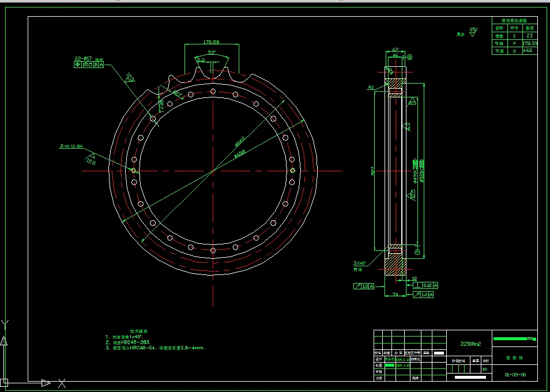Click the gear center where centerlines cross
The width and height of the screenshot is (550, 392).
tap(213, 171)
